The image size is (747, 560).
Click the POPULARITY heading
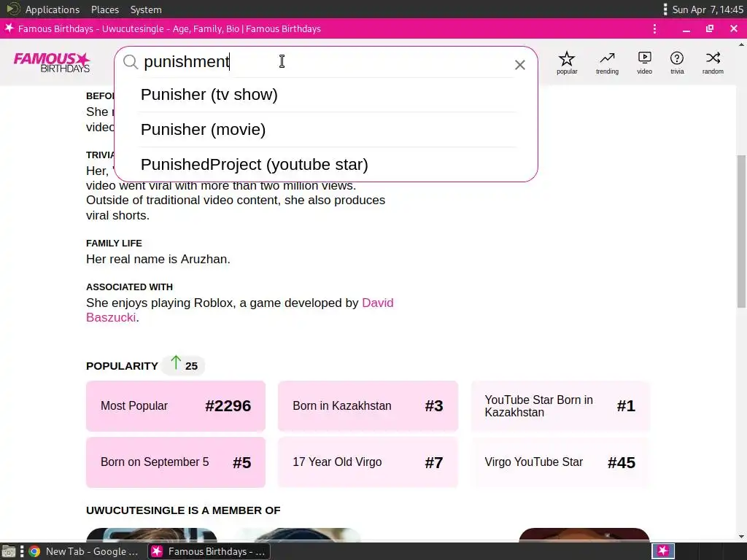coord(122,366)
